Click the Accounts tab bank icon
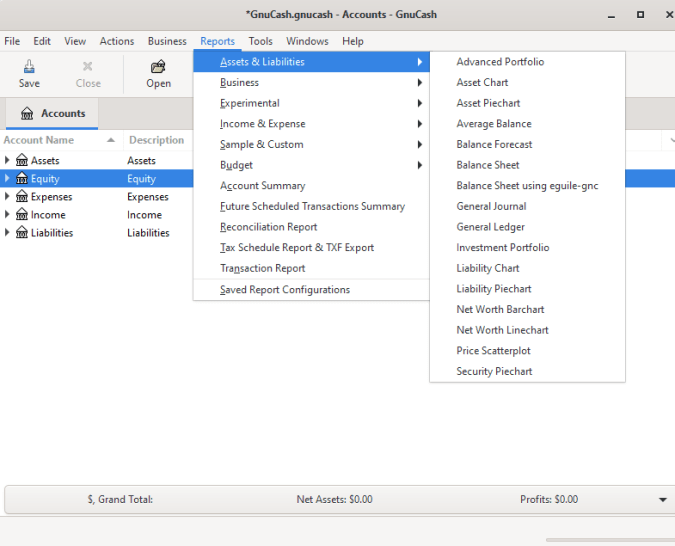 [x=27, y=114]
